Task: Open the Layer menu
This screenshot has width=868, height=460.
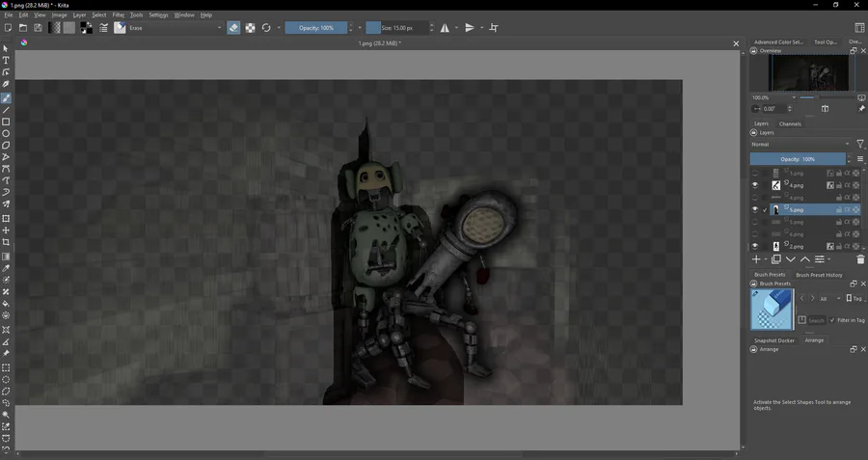Action: pos(79,14)
